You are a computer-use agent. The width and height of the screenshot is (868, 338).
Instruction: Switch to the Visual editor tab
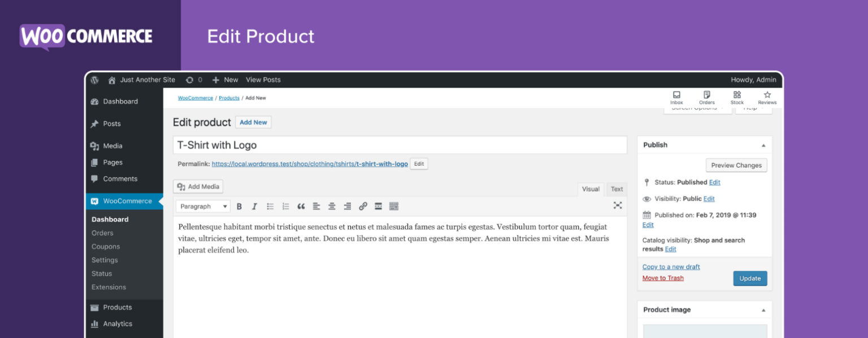click(591, 189)
